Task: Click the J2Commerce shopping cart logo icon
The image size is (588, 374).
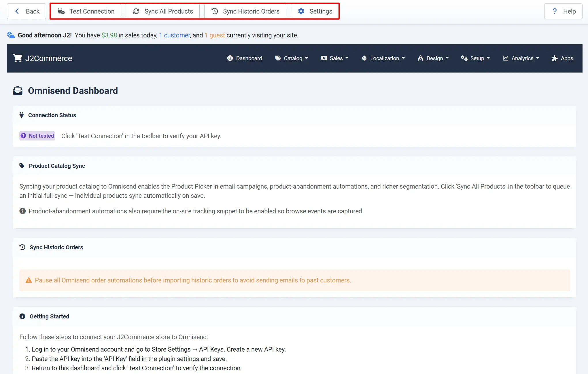Action: pyautogui.click(x=17, y=58)
